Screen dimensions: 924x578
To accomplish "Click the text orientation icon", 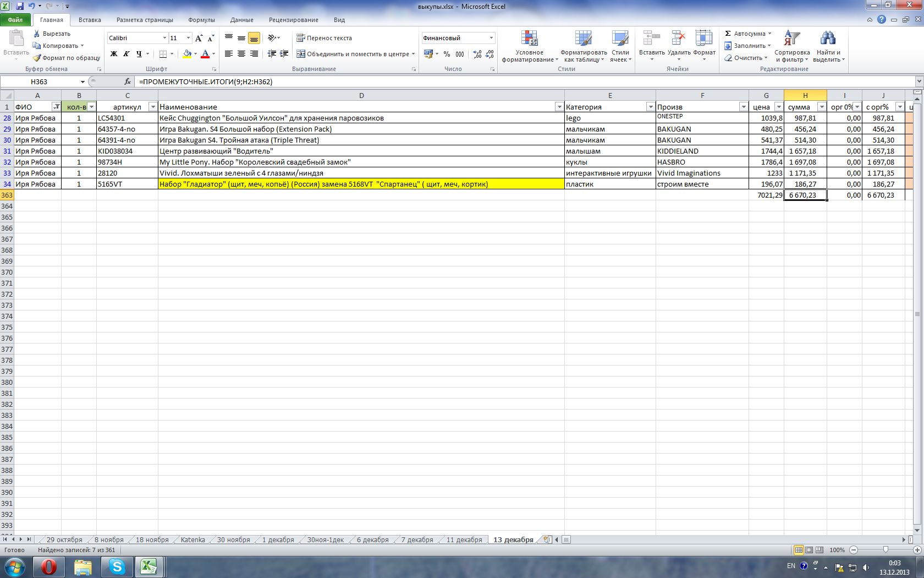I will (x=272, y=38).
